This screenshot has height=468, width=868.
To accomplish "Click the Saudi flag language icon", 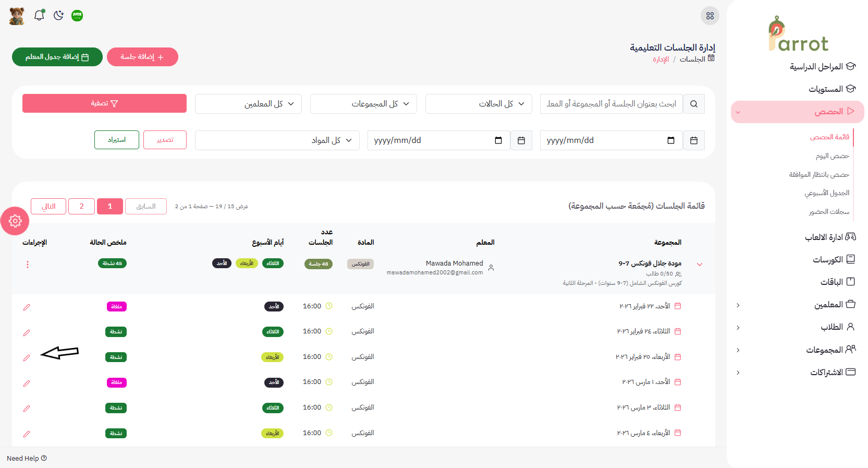I will click(77, 16).
